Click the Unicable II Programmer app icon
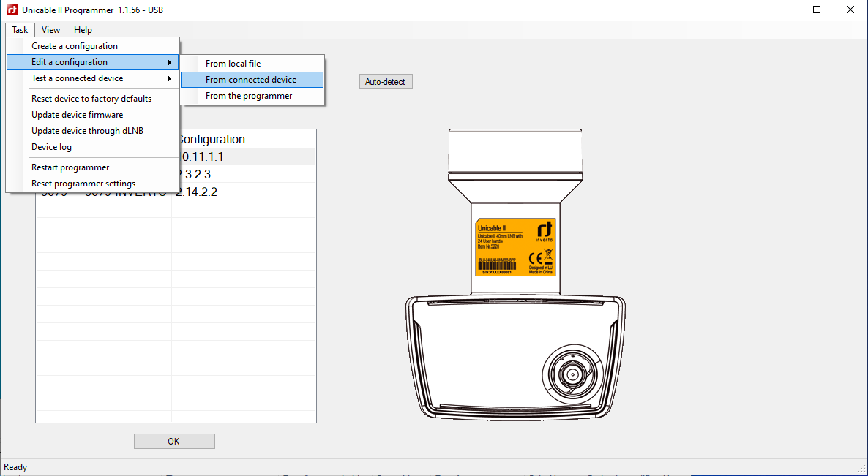The image size is (868, 476). (12, 10)
